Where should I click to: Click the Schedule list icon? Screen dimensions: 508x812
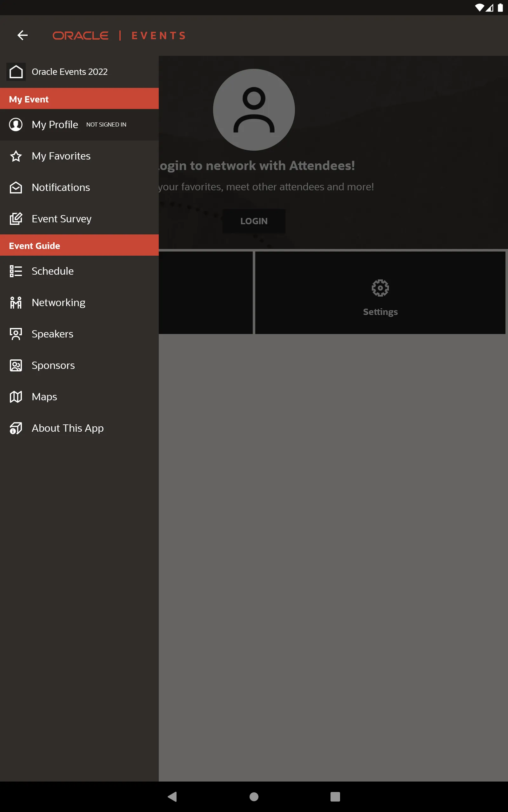pos(16,271)
